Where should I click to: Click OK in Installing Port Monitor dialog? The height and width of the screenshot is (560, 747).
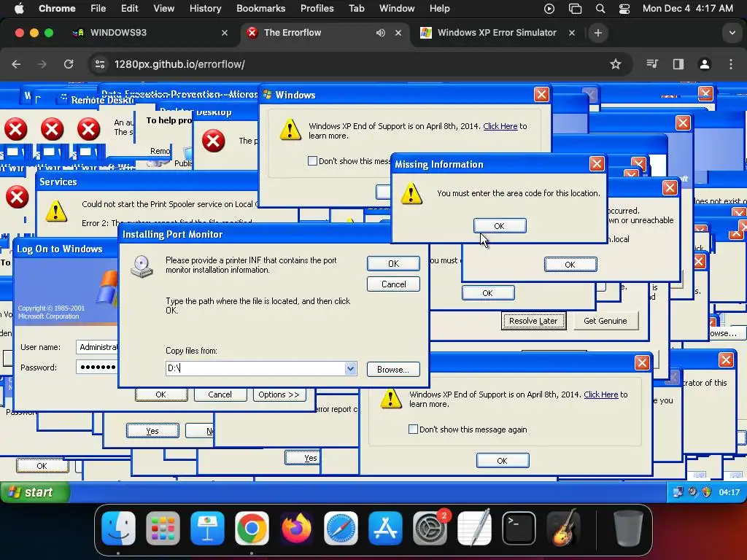click(x=393, y=263)
